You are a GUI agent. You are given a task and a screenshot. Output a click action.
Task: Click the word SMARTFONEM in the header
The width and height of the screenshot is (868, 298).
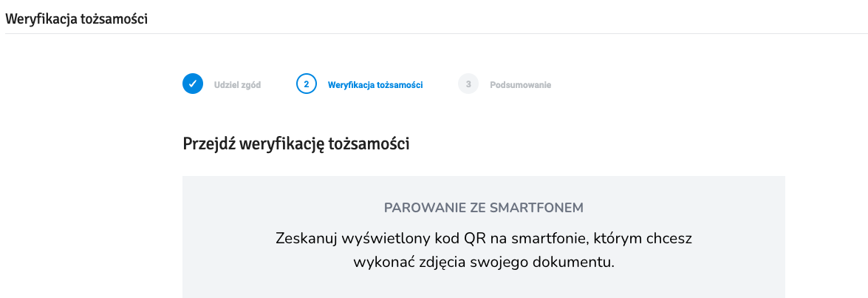click(534, 209)
